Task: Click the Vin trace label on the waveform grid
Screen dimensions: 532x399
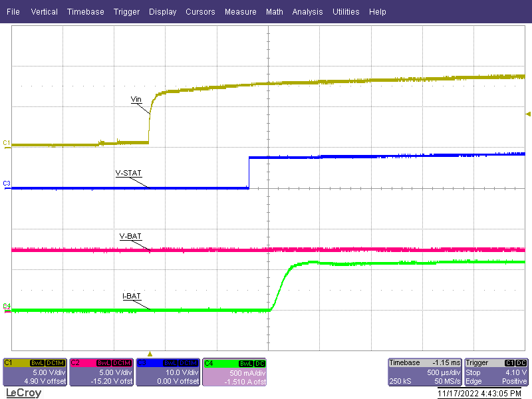Action: (136, 100)
